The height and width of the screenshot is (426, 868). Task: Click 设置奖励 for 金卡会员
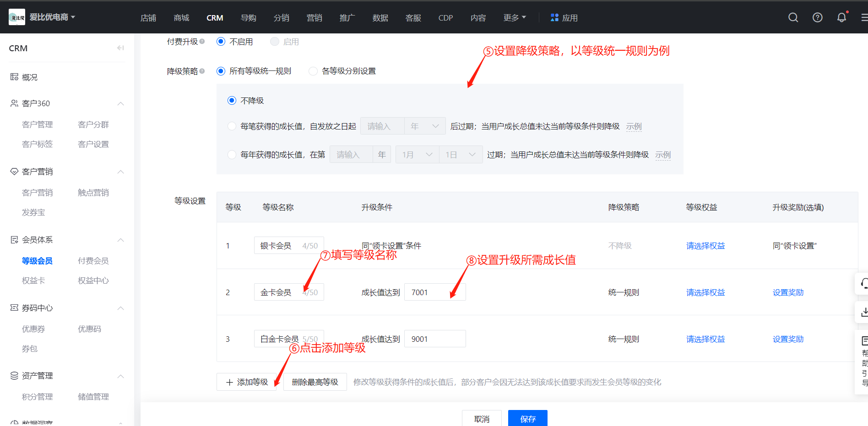(x=788, y=292)
